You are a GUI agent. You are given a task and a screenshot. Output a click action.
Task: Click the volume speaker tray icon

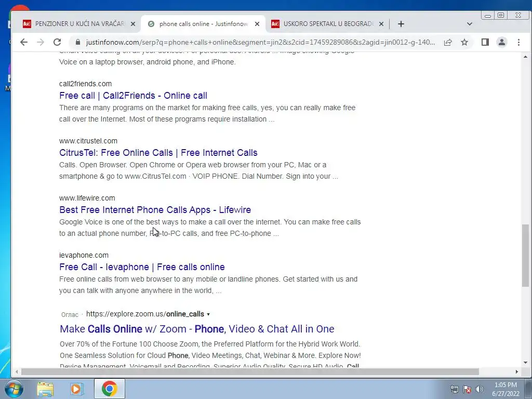(x=480, y=389)
